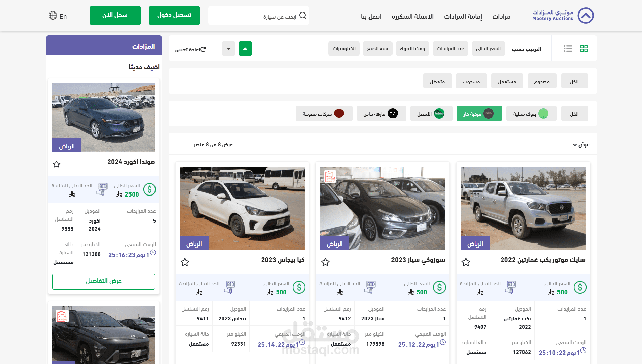The height and width of the screenshot is (364, 642).
Task: Filter by شركات متنوعة seller
Action: (x=324, y=113)
